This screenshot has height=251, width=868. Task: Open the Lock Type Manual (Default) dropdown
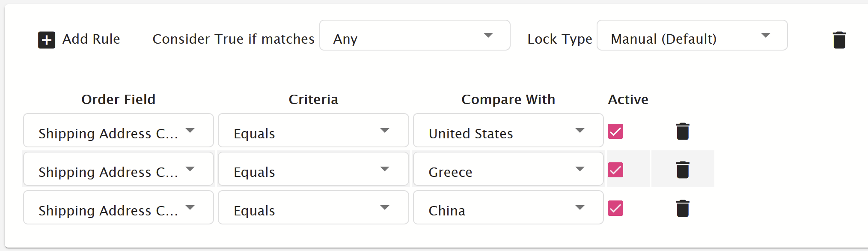tap(692, 35)
